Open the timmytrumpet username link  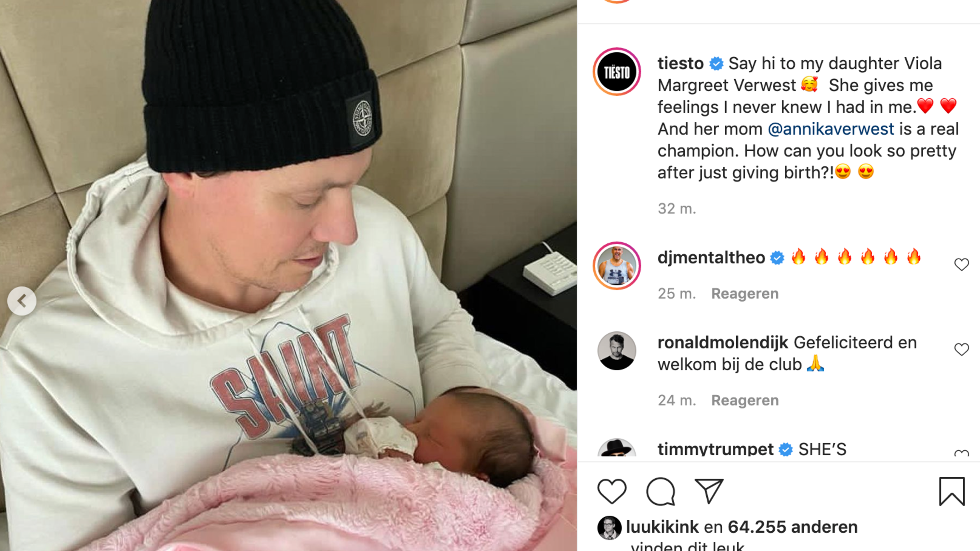(x=715, y=449)
